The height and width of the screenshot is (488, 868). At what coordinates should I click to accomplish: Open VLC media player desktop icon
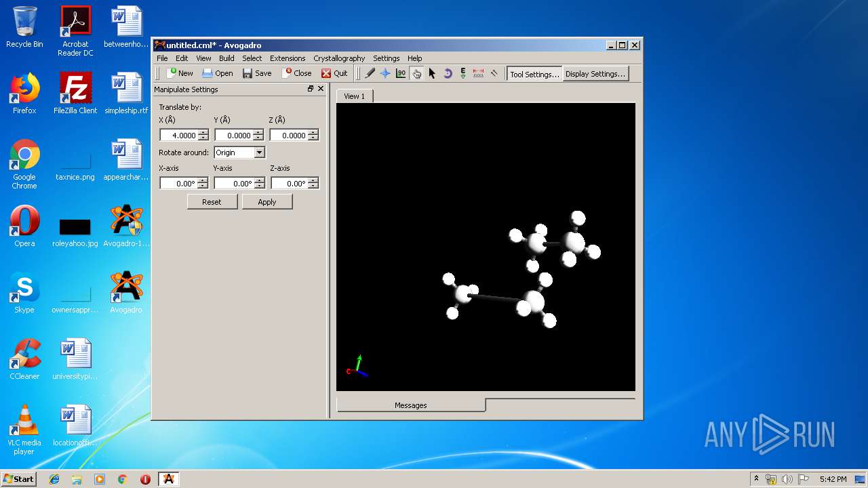[x=24, y=430]
